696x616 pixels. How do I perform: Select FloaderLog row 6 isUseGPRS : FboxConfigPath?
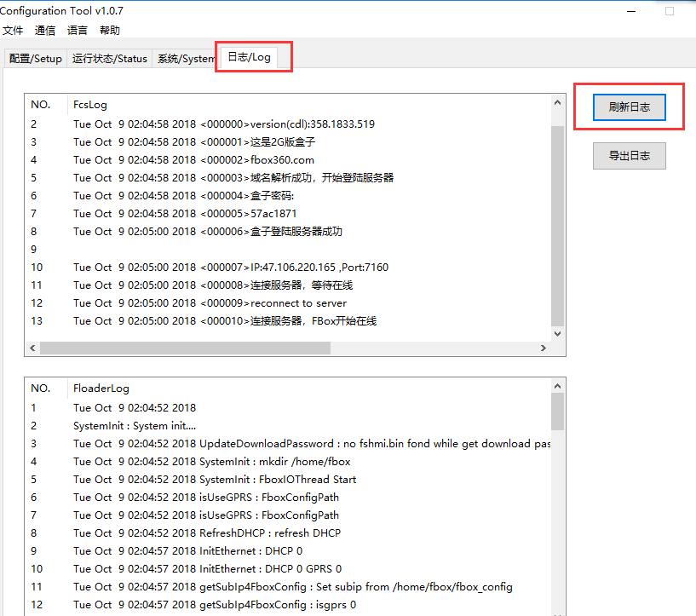pyautogui.click(x=288, y=498)
